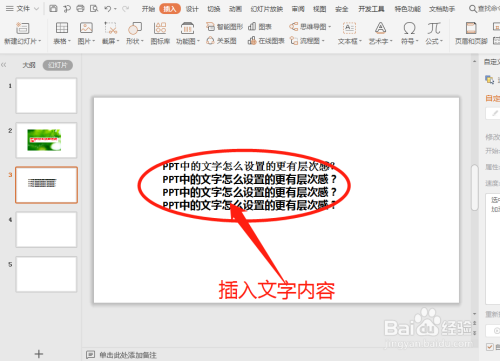Image resolution: width=500 pixels, height=361 pixels.
Task: Insert 智能图形 smart graphic
Action: [x=224, y=27]
